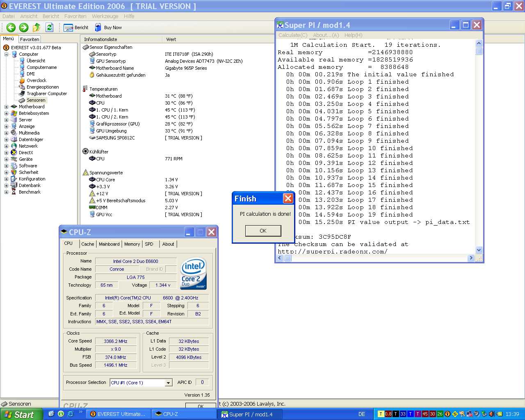
Task: Switch to EVEREST Ultimate taskbar button
Action: (x=118, y=414)
